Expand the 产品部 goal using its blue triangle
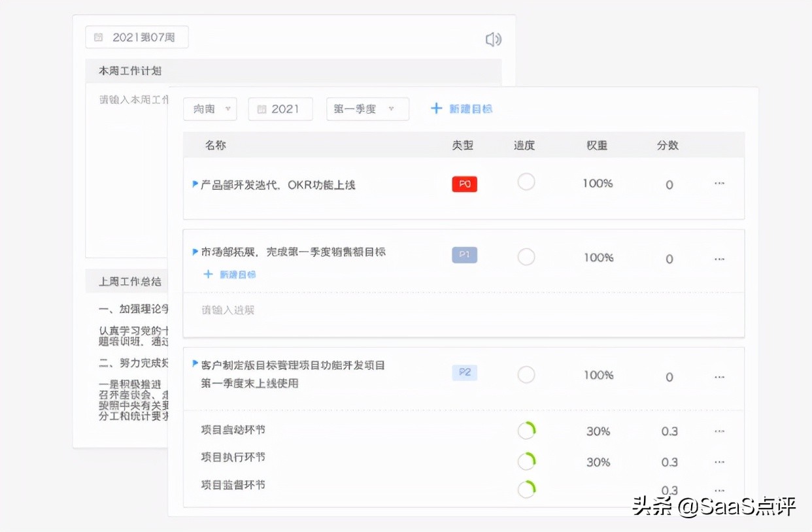The image size is (812, 532). point(195,184)
